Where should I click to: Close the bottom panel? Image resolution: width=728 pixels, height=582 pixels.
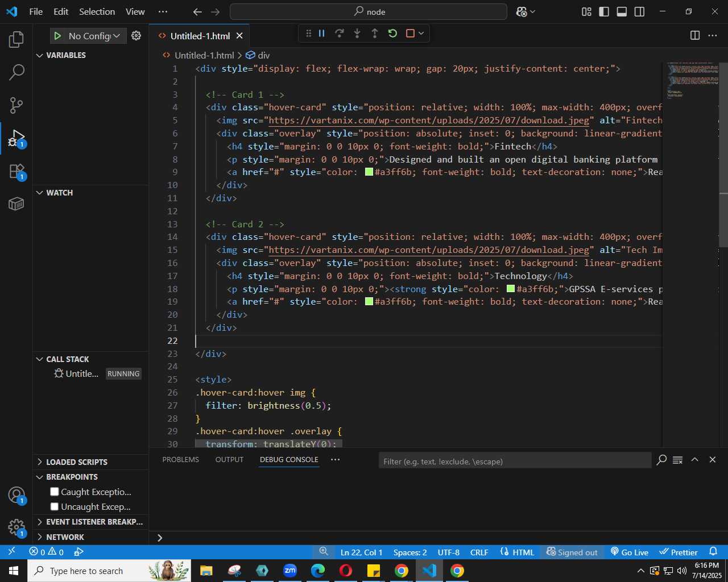tap(712, 460)
